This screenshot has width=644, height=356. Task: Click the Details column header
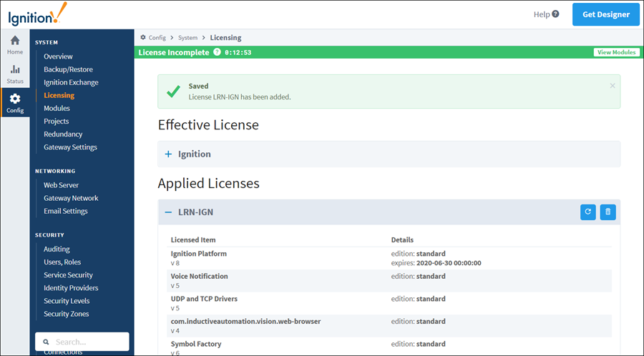point(402,240)
